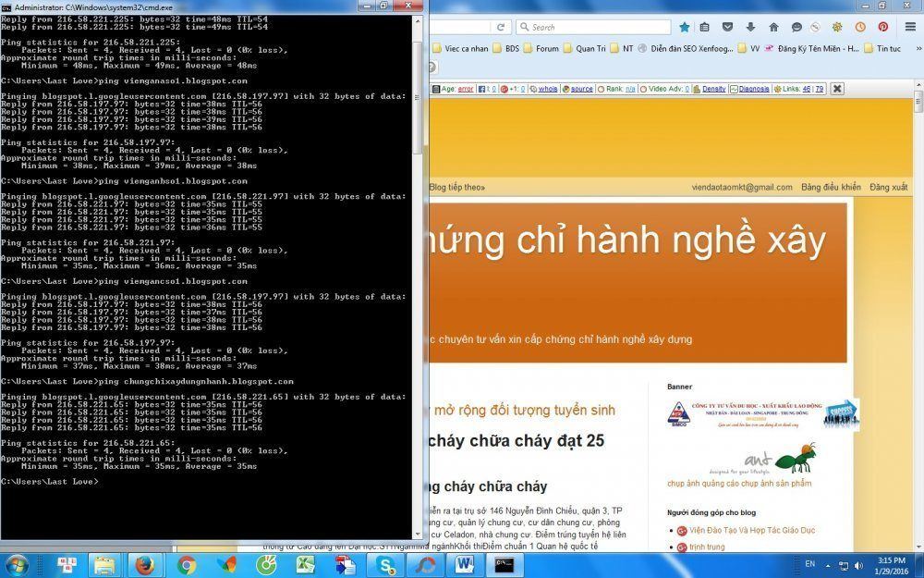
Task: Show hidden system tray icons arrow
Action: 828,566
